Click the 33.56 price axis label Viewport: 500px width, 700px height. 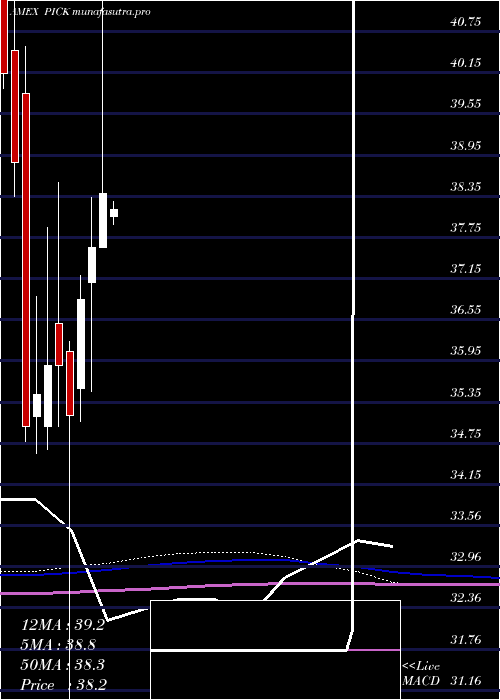point(466,516)
